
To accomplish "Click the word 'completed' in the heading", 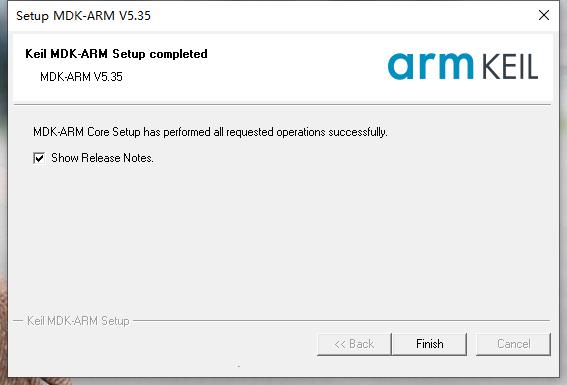I will pos(179,54).
